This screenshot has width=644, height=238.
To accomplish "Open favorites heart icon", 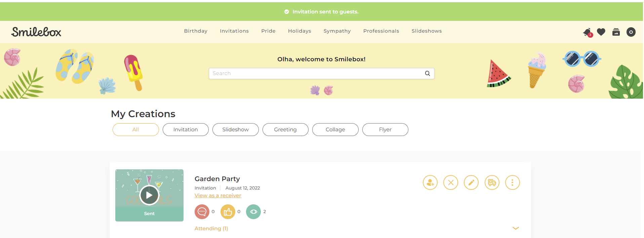I will [601, 32].
